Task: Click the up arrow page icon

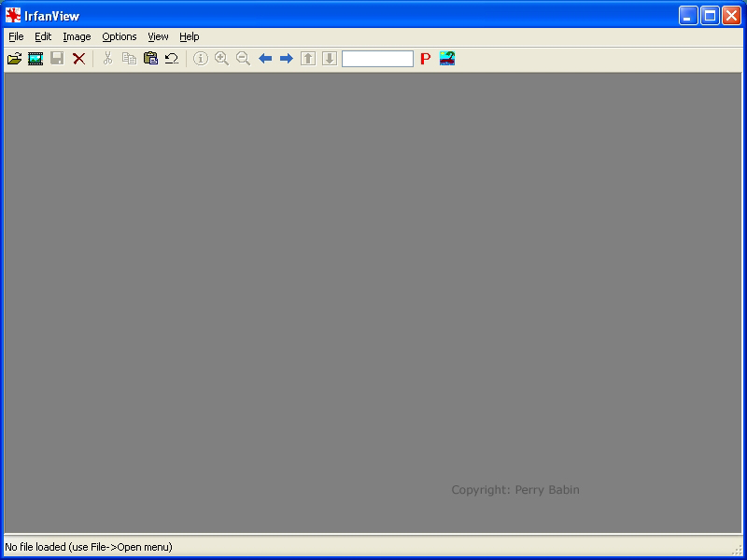Action: [308, 59]
